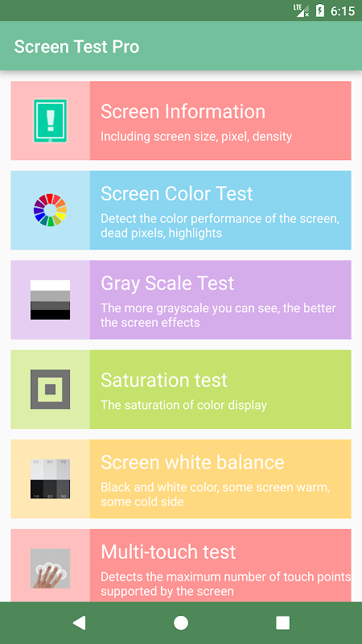The height and width of the screenshot is (644, 362).
Task: Tap the Android home circle icon
Action: coord(180,622)
